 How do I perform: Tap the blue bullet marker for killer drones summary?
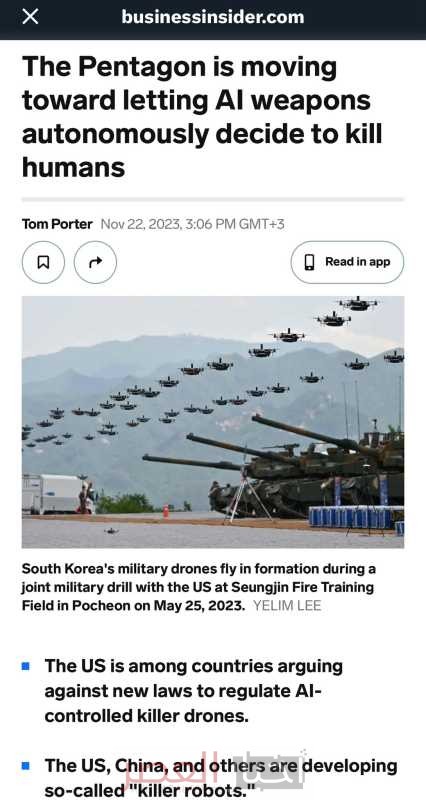(26, 666)
